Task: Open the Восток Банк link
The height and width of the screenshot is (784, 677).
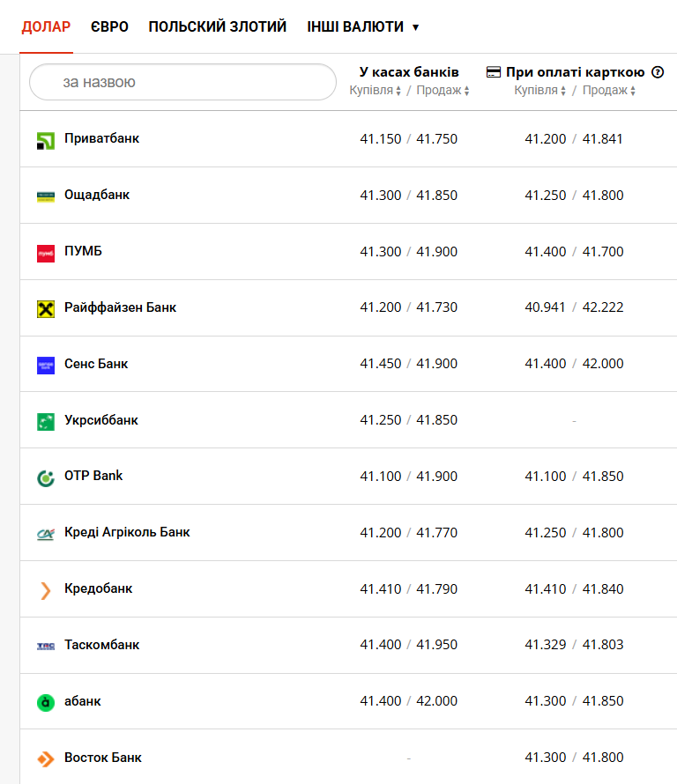Action: coord(102,758)
